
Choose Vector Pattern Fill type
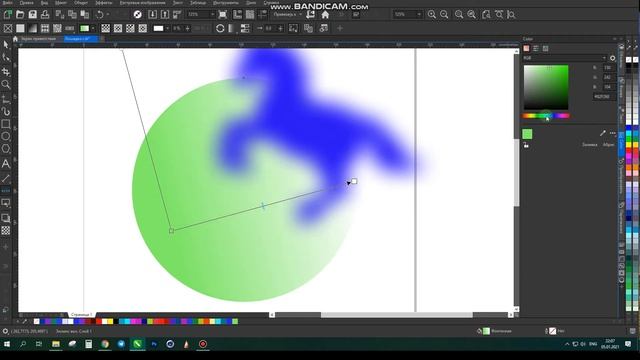pyautogui.click(x=45, y=28)
